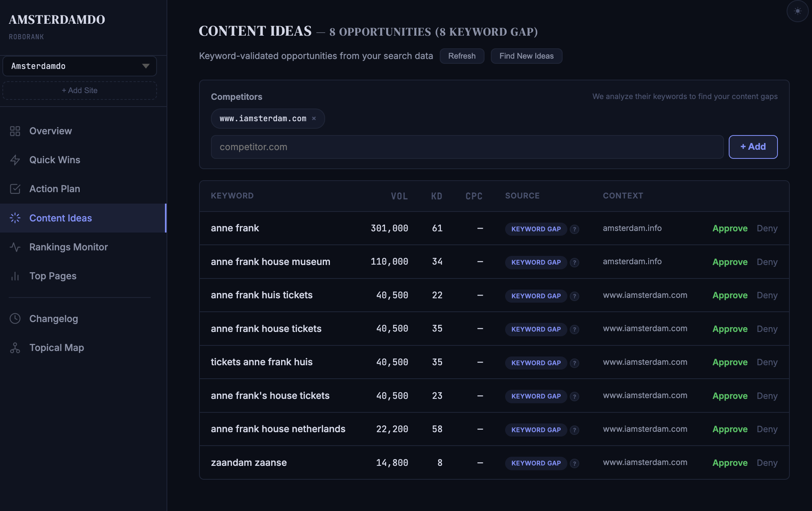Select the Top Pages bar chart icon
Screen dimensions: 812x511
(x=15, y=276)
